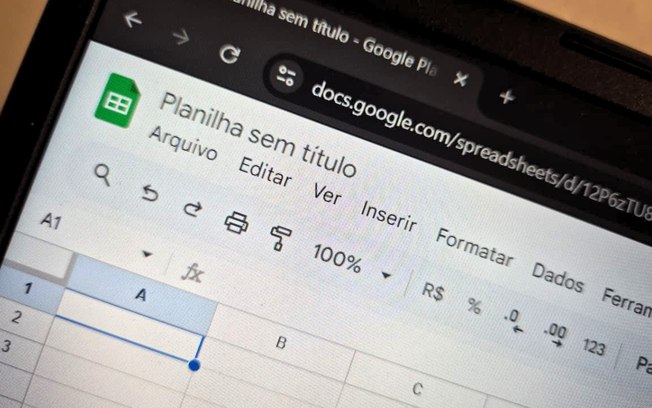Decrease decimal places with .0 button
This screenshot has width=652, height=408.
click(x=513, y=321)
